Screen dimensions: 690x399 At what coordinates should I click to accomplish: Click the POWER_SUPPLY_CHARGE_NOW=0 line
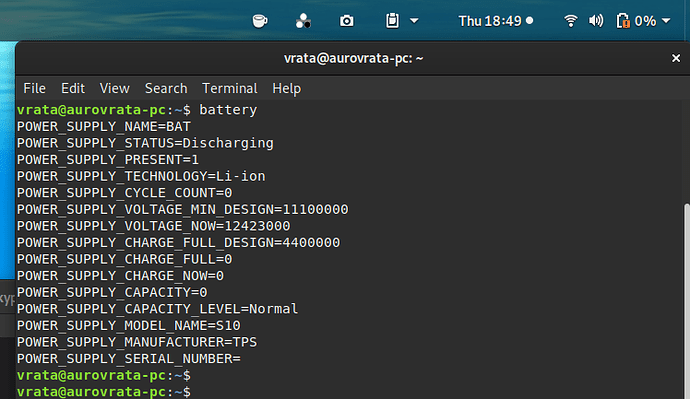coord(121,276)
